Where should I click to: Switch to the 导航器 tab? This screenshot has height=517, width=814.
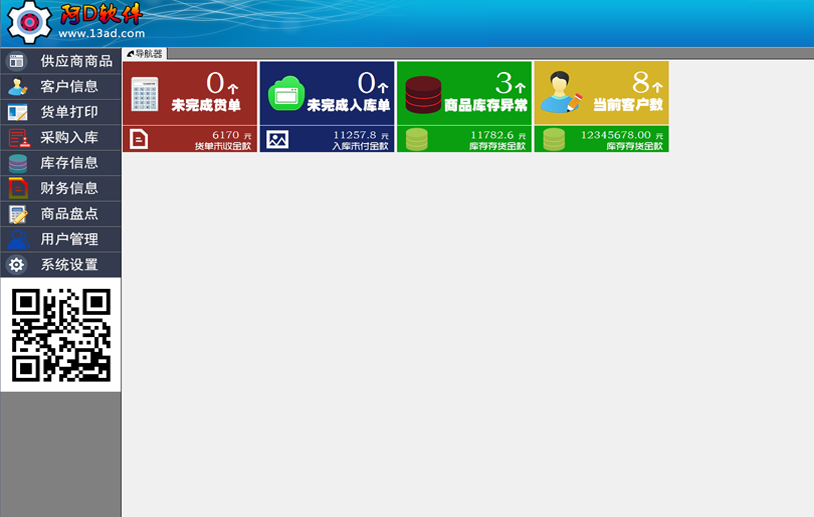[144, 53]
